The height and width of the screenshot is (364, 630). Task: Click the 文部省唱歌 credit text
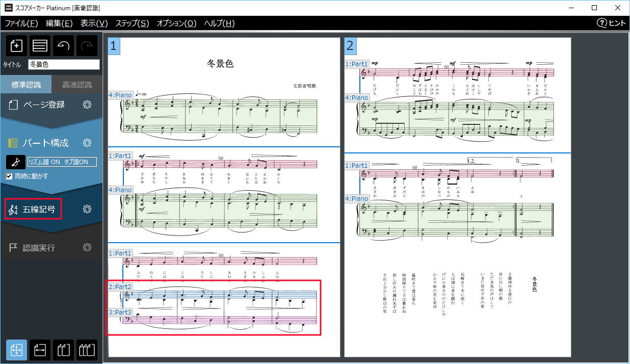pos(304,86)
